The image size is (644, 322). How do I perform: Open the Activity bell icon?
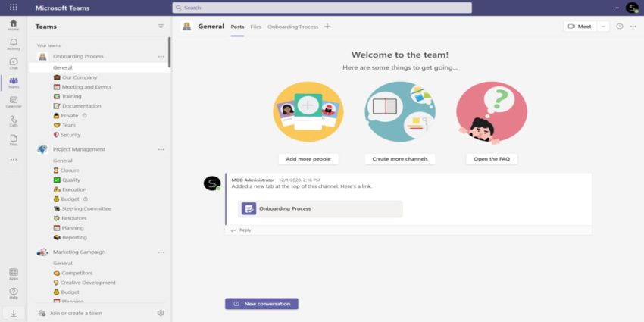(14, 45)
